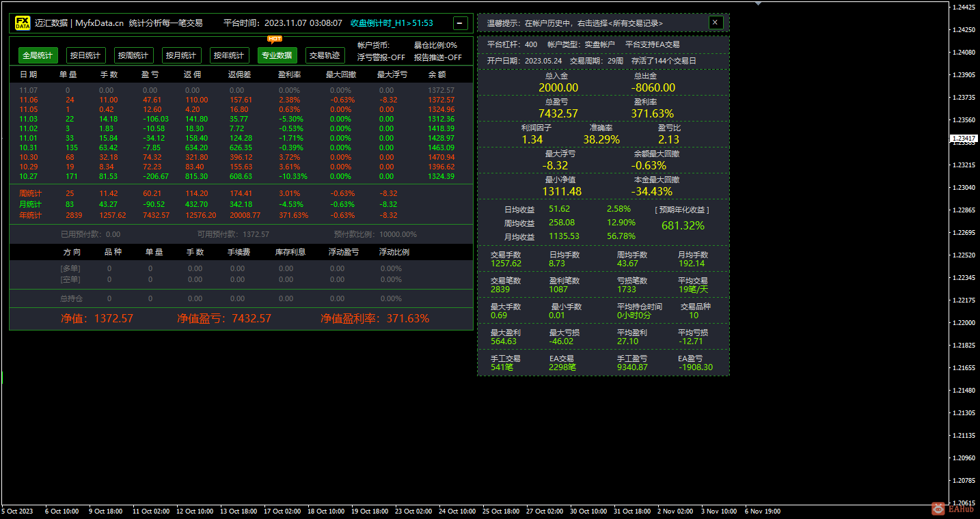980x519 pixels.
Task: Click the 平台支持EA交易 text
Action: coord(653,44)
